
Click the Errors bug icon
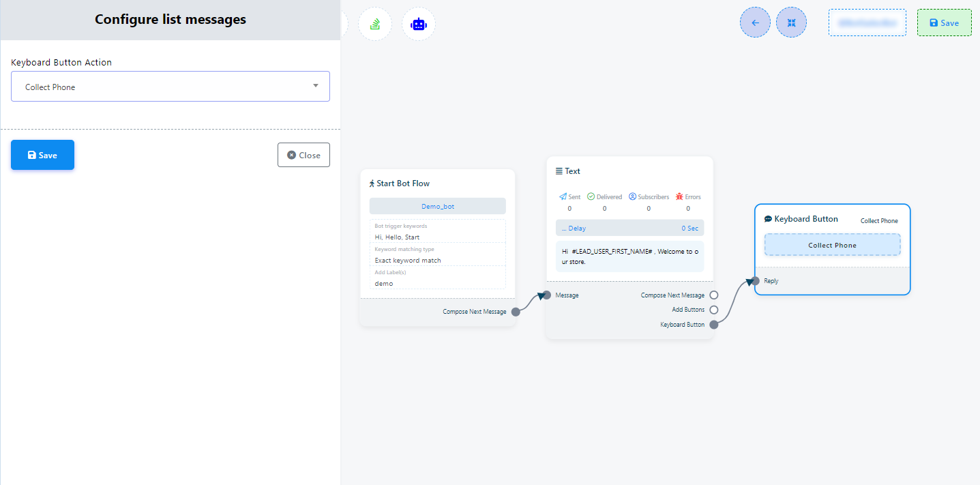click(679, 196)
